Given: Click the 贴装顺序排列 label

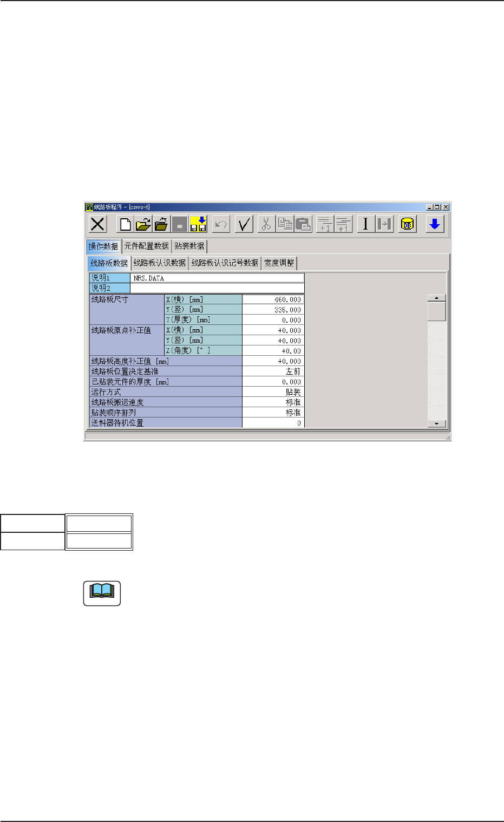Looking at the screenshot, I should 166,413.
